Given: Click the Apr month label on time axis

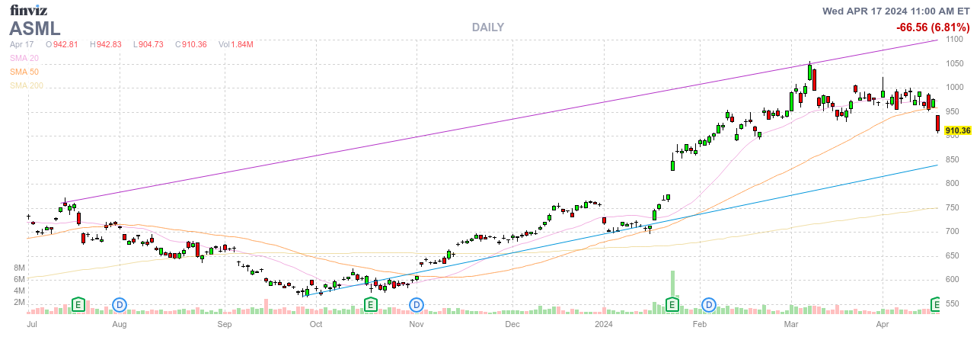Looking at the screenshot, I should click(x=883, y=324).
